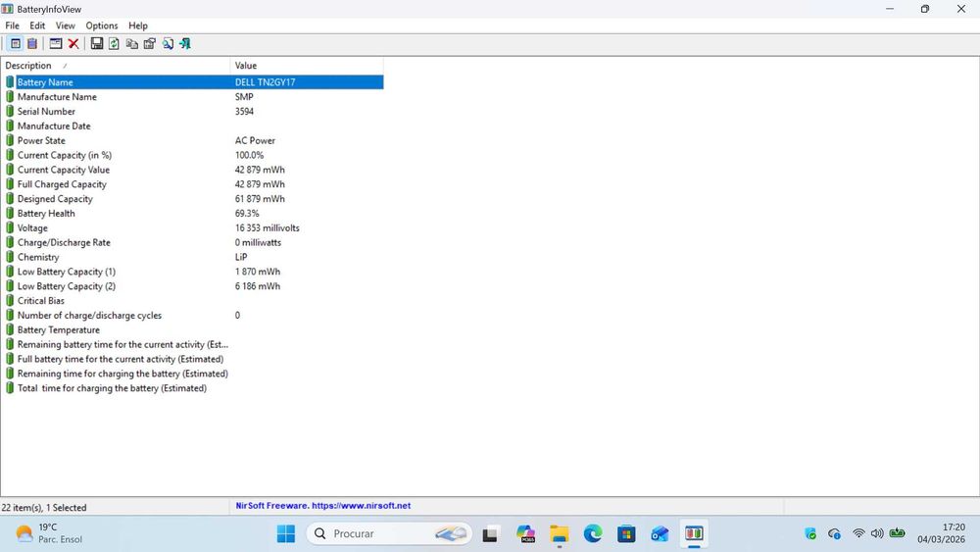Open Outlook from the taskbar
The image size is (980, 552).
660,534
